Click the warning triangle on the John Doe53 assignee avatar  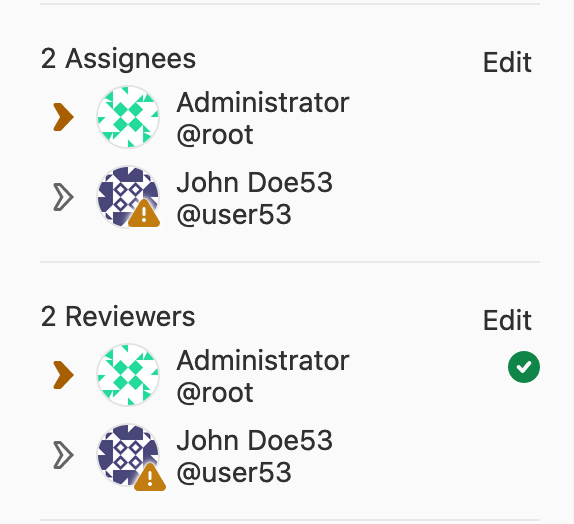click(144, 214)
